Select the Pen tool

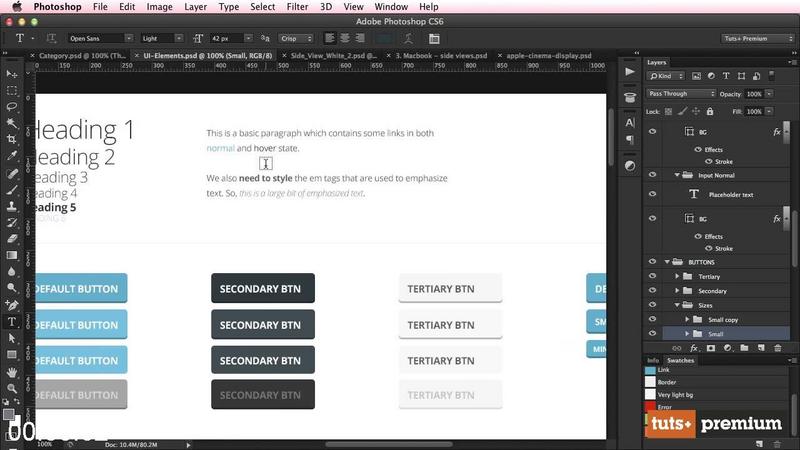pyautogui.click(x=12, y=305)
